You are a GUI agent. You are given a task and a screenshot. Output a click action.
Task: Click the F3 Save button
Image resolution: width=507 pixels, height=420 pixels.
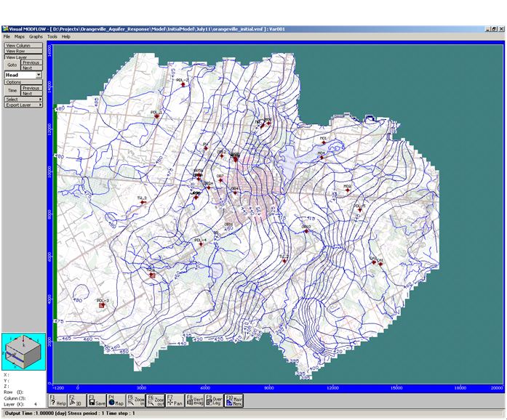coord(97,400)
